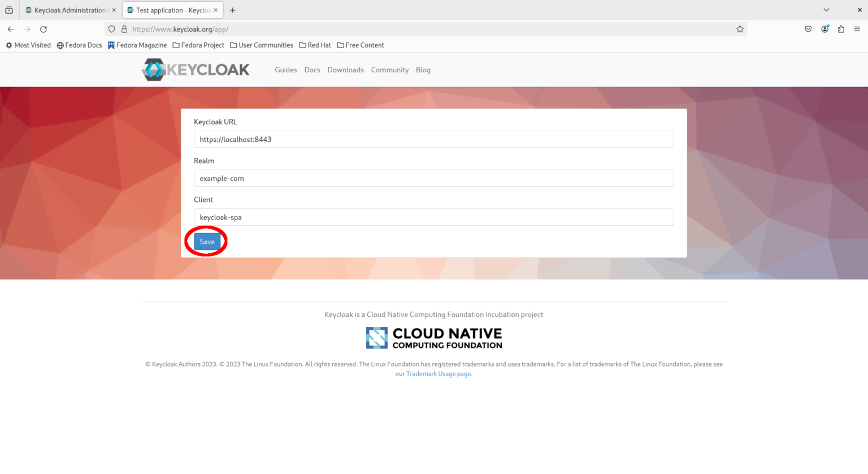Open the Firefox application menu
The image size is (868, 474).
(858, 29)
